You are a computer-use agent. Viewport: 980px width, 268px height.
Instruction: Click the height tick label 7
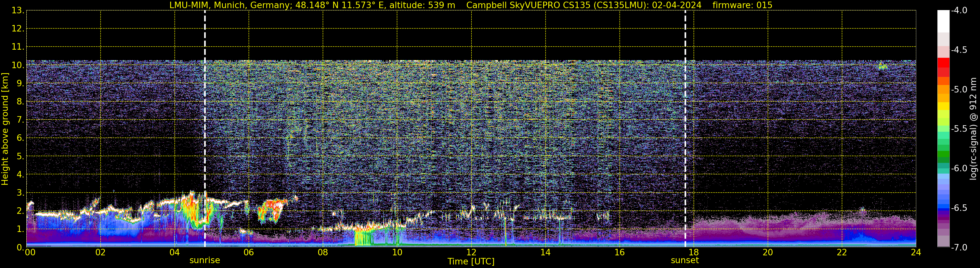point(20,120)
